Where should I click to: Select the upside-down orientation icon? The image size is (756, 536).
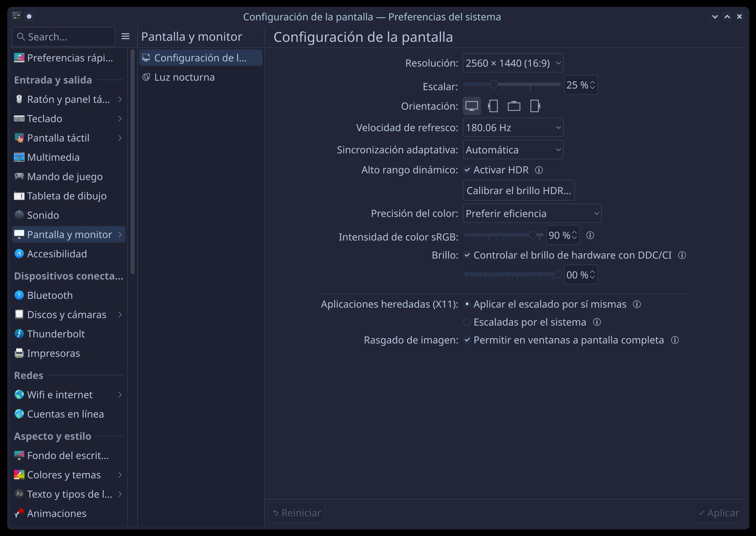point(514,106)
